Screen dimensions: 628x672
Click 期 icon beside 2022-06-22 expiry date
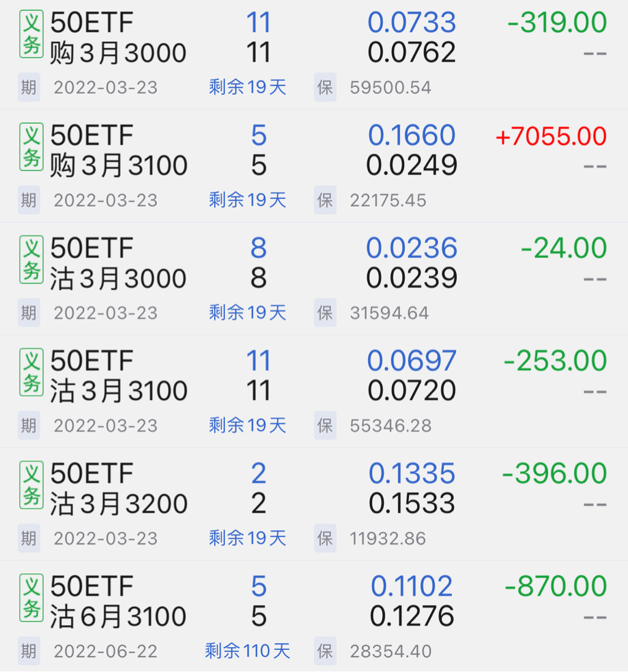tap(29, 651)
